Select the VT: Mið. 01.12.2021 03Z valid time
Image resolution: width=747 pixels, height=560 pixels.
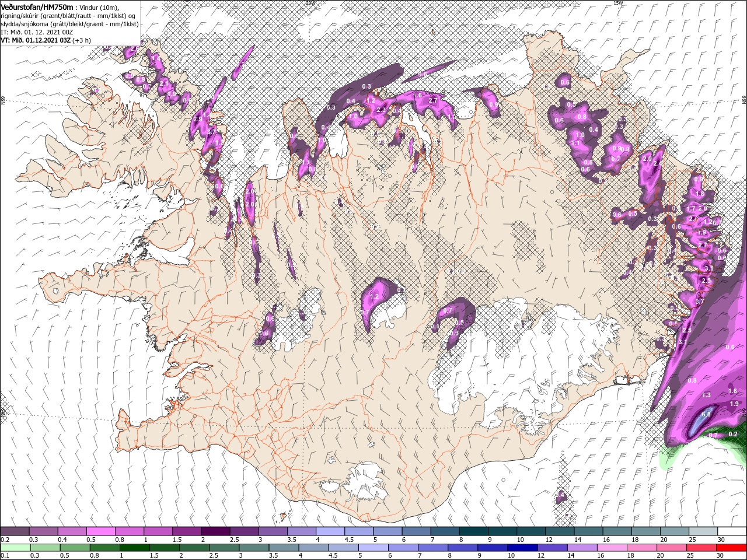[36, 40]
